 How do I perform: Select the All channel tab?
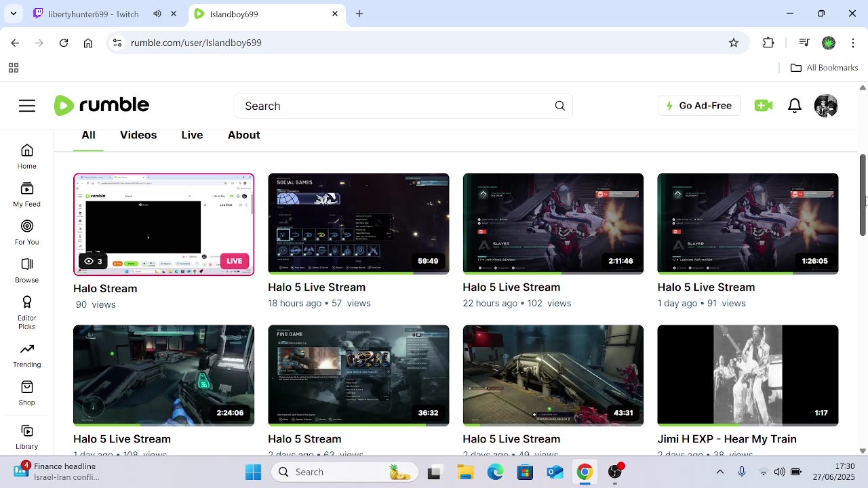[x=88, y=135]
